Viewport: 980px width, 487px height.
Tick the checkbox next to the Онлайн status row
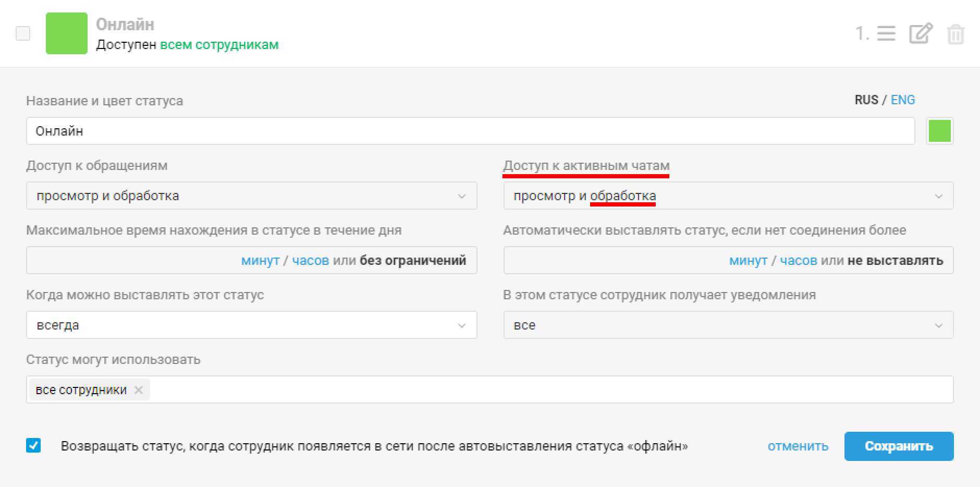coord(23,33)
